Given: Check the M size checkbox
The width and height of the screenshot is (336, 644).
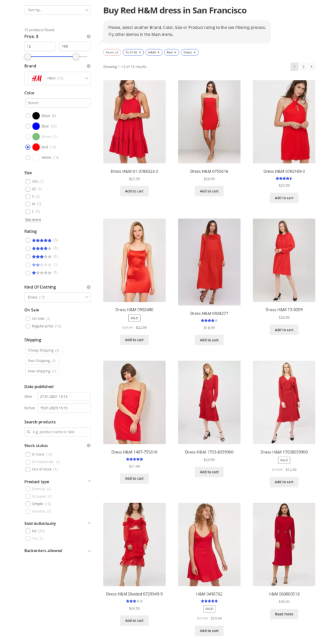Looking at the screenshot, I should tap(28, 204).
